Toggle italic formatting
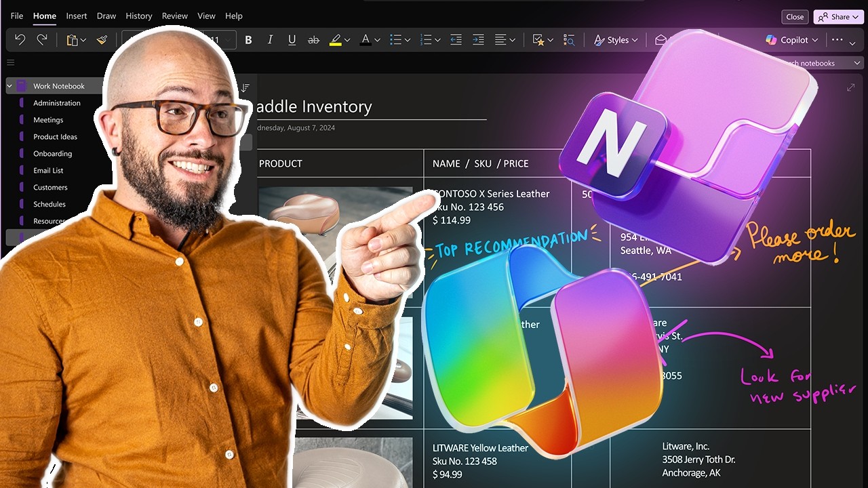This screenshot has width=868, height=488. click(x=270, y=40)
